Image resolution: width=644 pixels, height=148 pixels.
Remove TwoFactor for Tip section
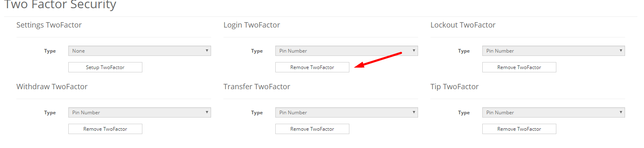[519, 129]
